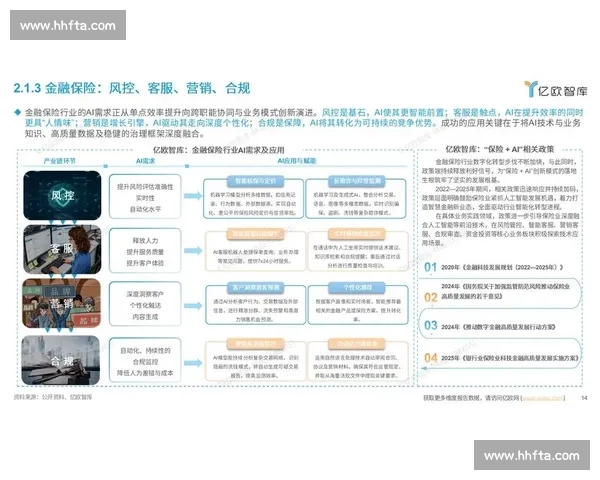
Task: Click policy 02 starting 国务院关于加强监管
Action: point(505,291)
